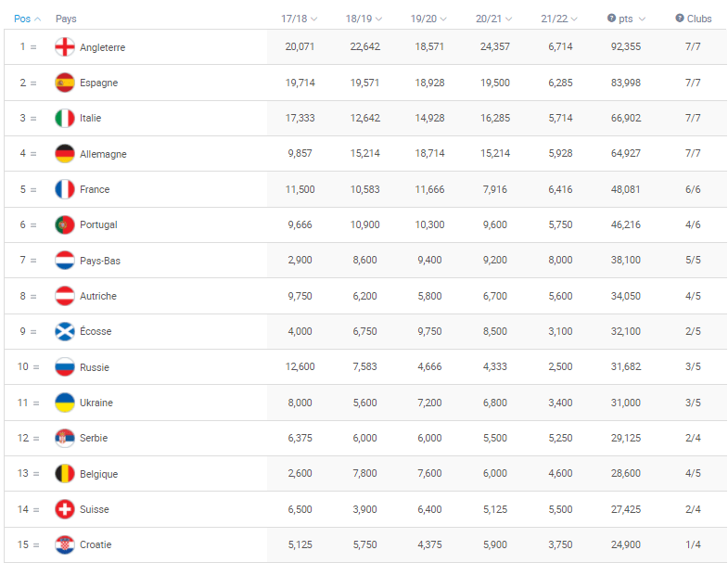The height and width of the screenshot is (563, 728).
Task: Click the England flag icon
Action: [65, 47]
